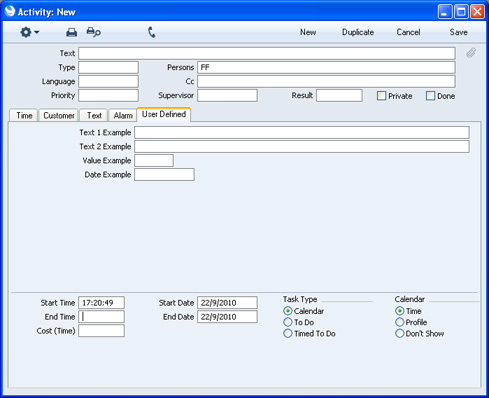This screenshot has width=489, height=398.
Task: Click the Priority field
Action: coord(108,95)
